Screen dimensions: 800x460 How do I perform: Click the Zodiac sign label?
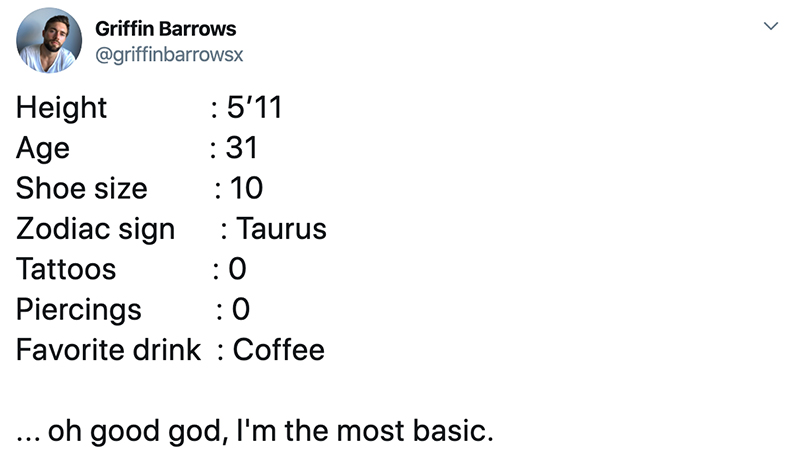click(x=95, y=229)
